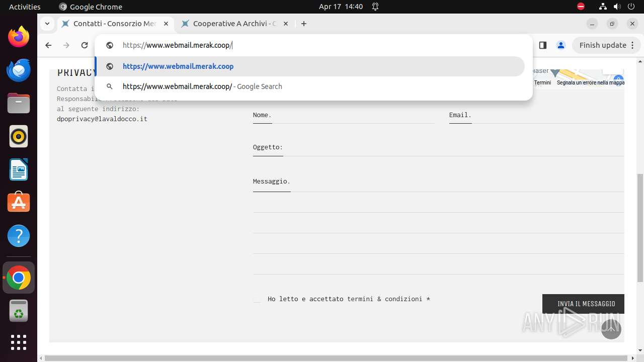
Task: Close the Contatti - Consorzio tab
Action: (166, 24)
